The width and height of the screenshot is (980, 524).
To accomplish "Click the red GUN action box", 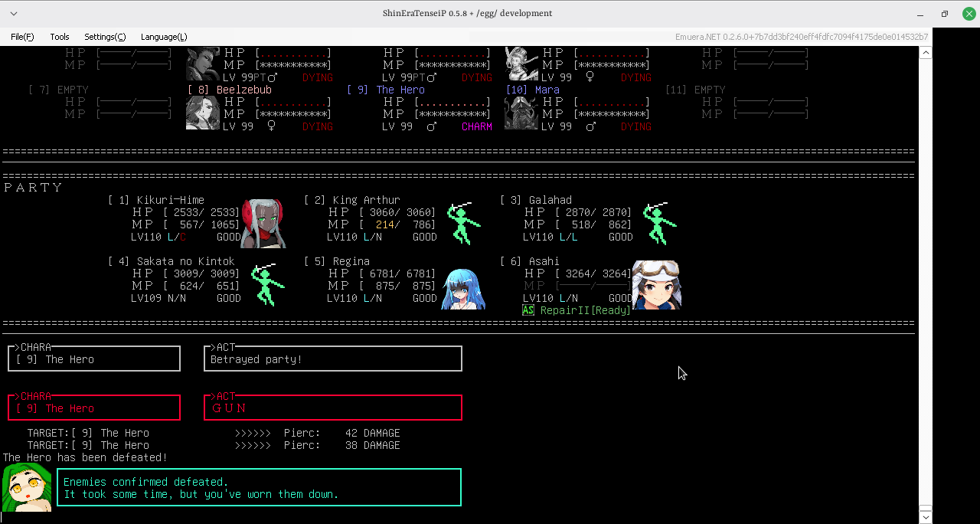I will point(333,408).
